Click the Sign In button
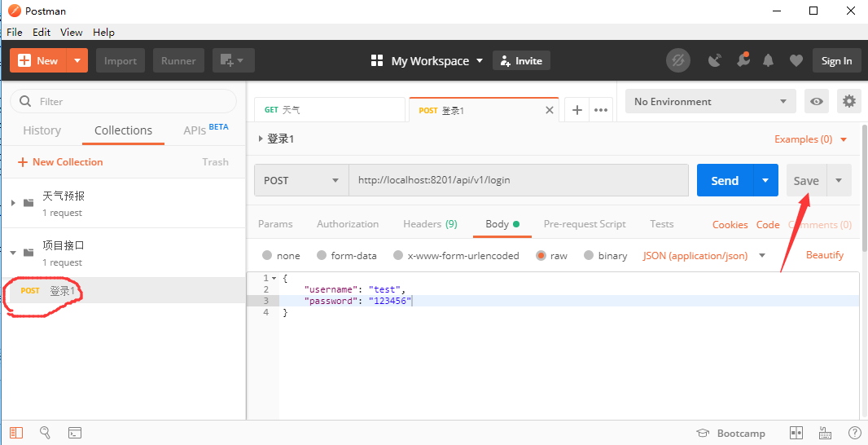Viewport: 868px width, 445px height. (x=836, y=61)
